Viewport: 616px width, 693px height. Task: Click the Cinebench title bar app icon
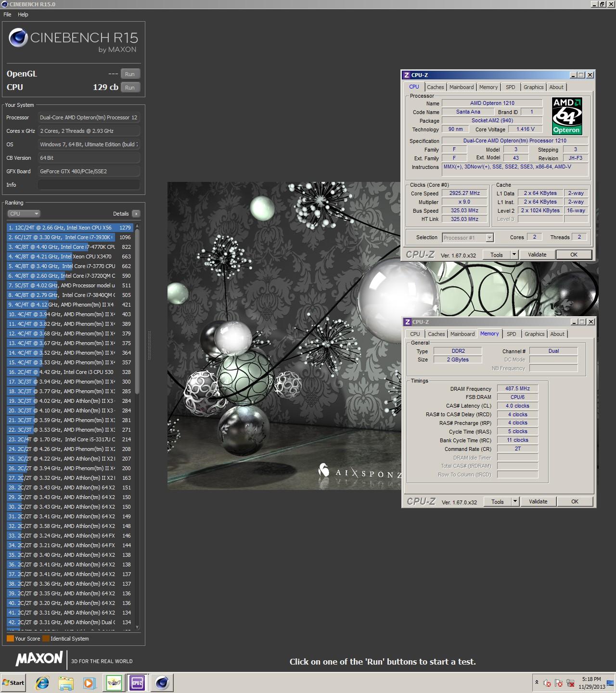[x=5, y=4]
